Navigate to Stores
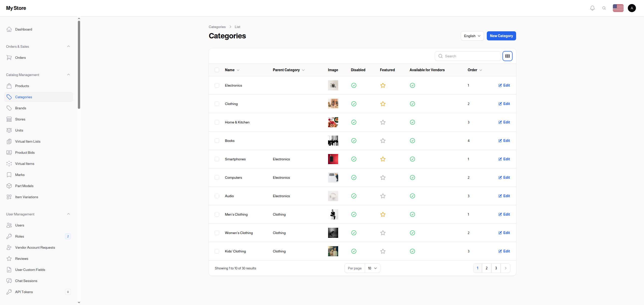This screenshot has width=644, height=305. pos(20,119)
